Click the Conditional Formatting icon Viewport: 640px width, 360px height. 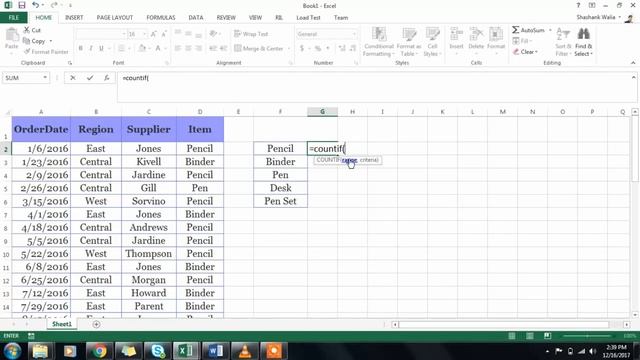click(379, 34)
